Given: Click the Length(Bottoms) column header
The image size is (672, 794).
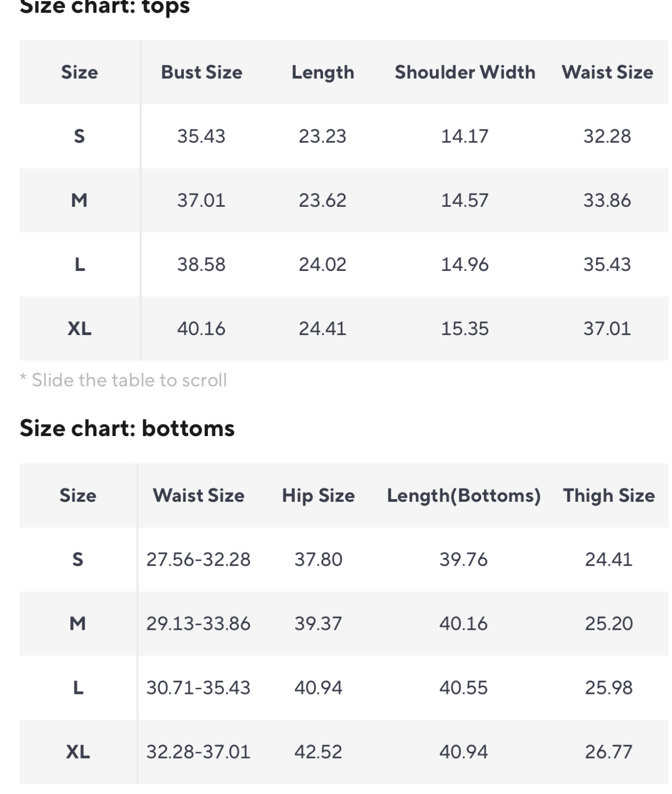Looking at the screenshot, I should pos(464,495).
